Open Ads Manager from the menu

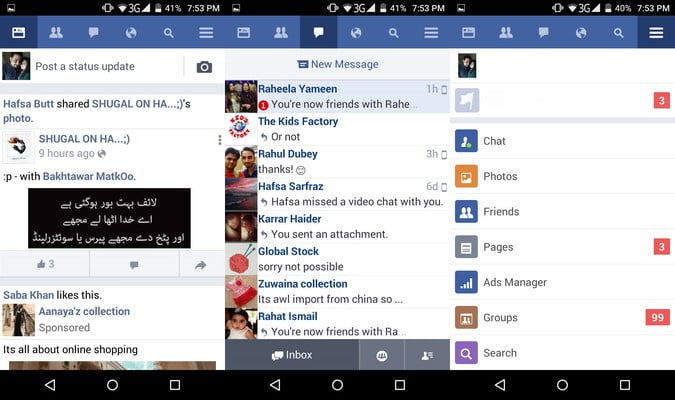click(562, 282)
